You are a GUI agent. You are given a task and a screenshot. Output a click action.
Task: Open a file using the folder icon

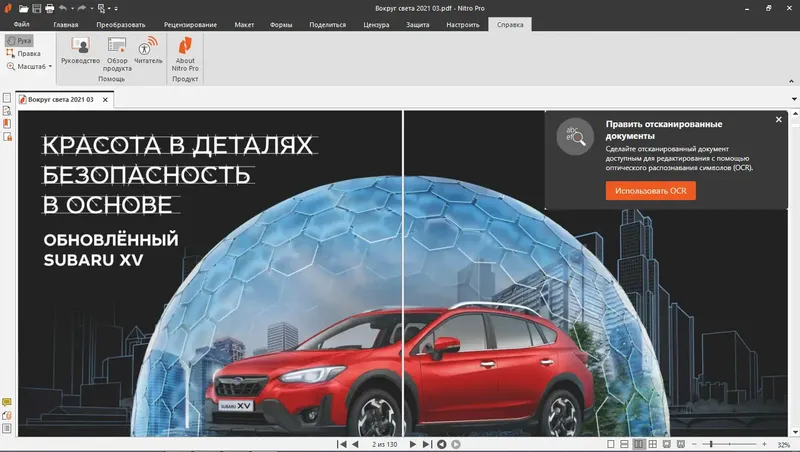click(23, 8)
